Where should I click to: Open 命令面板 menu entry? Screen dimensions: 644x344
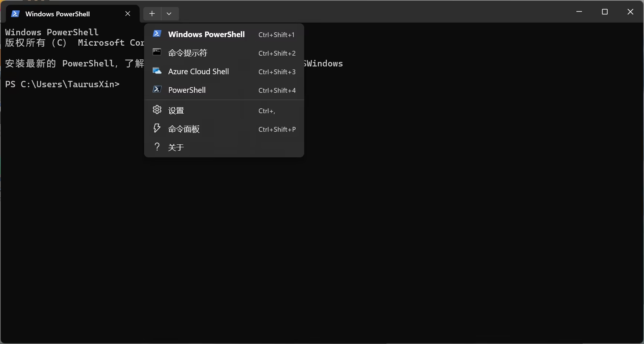tap(184, 129)
